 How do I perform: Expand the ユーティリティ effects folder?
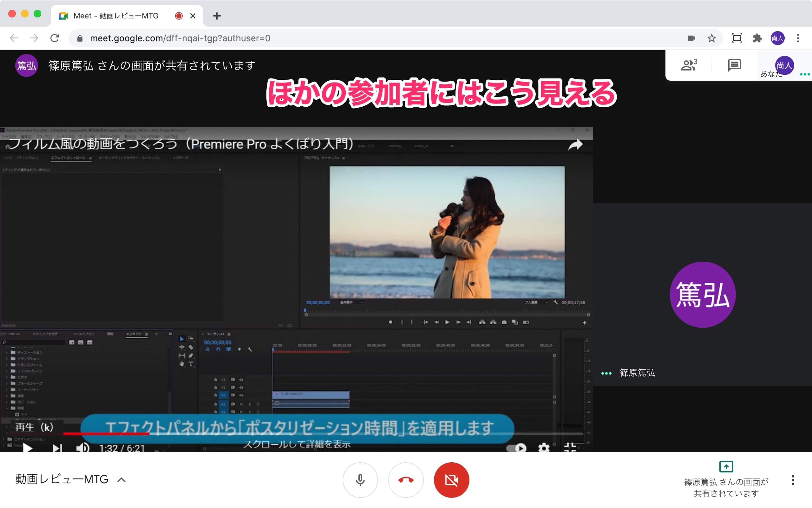click(6, 389)
